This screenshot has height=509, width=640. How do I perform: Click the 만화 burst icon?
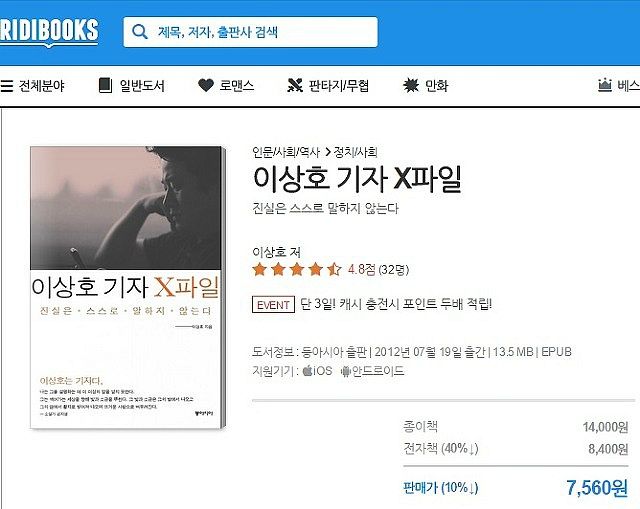411,85
